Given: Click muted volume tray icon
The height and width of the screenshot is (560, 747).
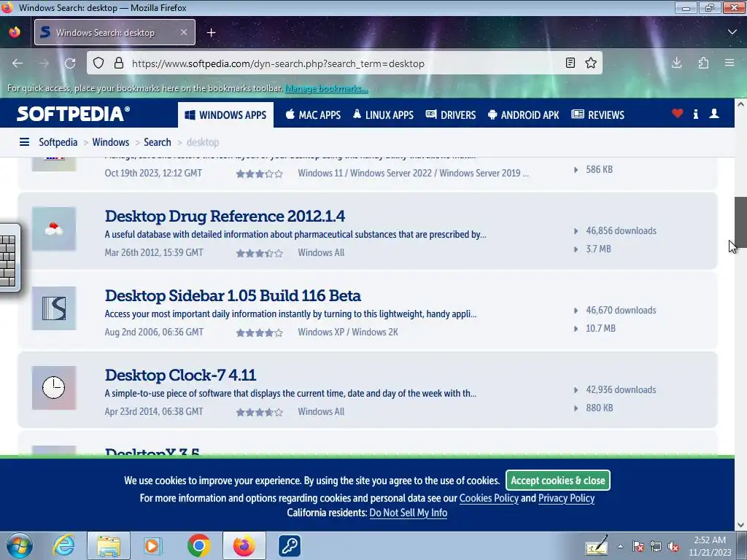Looking at the screenshot, I should [x=673, y=547].
